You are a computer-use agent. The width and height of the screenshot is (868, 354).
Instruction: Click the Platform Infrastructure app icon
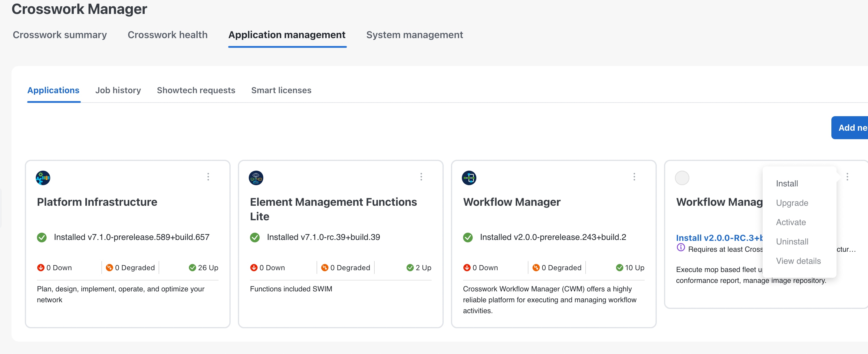(x=43, y=178)
